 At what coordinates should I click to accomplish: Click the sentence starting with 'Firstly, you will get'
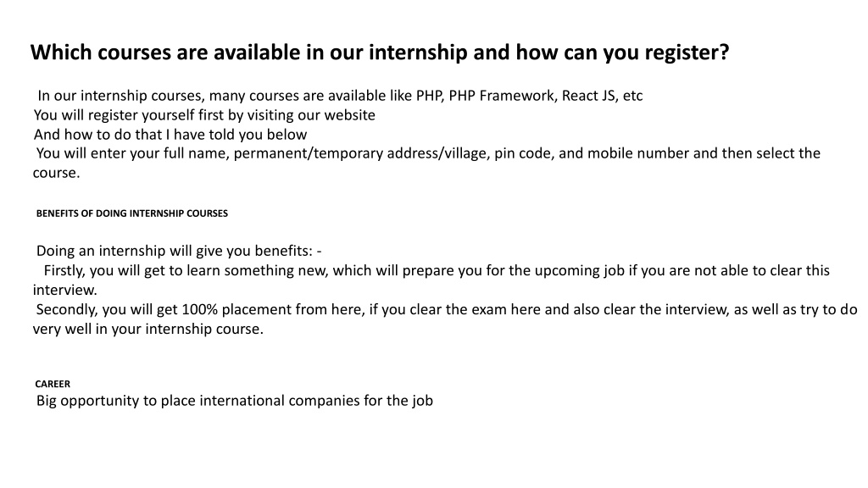click(437, 270)
